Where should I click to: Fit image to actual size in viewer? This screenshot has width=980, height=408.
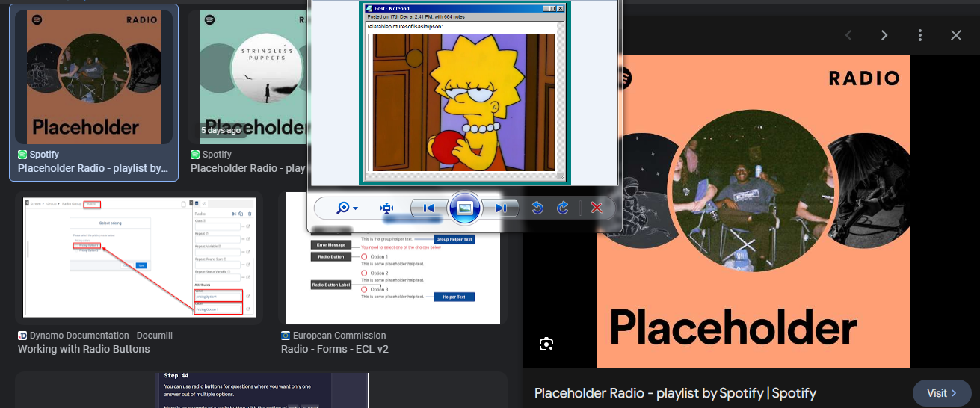pyautogui.click(x=386, y=208)
